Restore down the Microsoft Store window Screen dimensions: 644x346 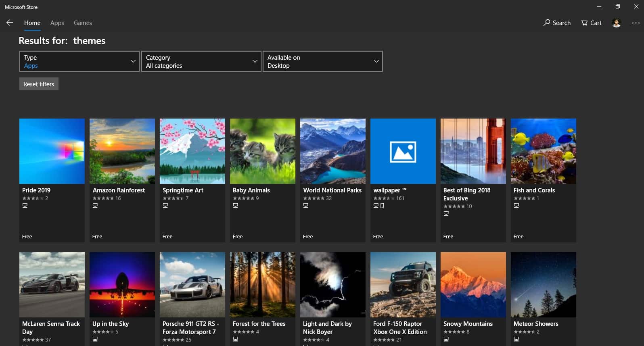[x=617, y=7]
